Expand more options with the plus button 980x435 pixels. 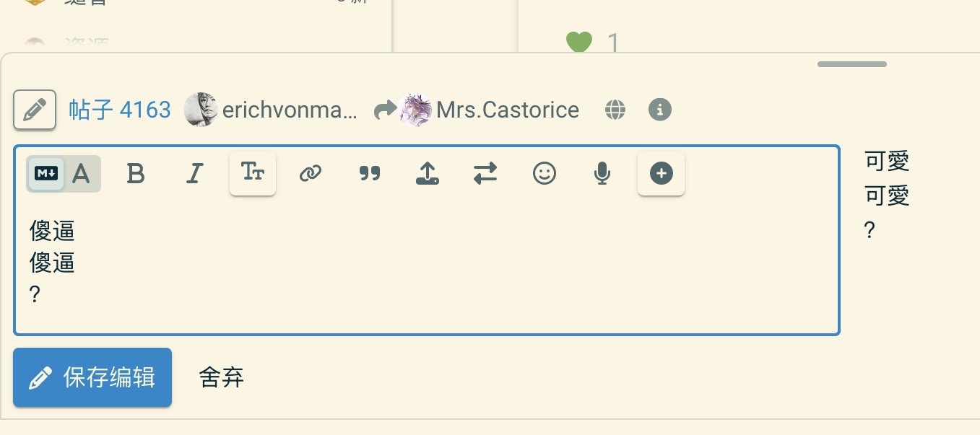click(661, 173)
